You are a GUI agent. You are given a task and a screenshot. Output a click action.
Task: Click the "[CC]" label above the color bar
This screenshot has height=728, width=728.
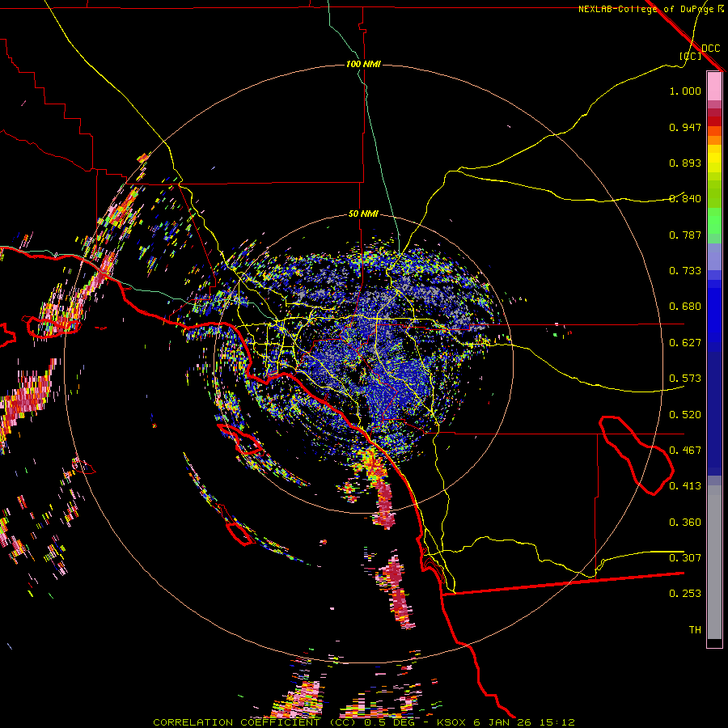[691, 56]
